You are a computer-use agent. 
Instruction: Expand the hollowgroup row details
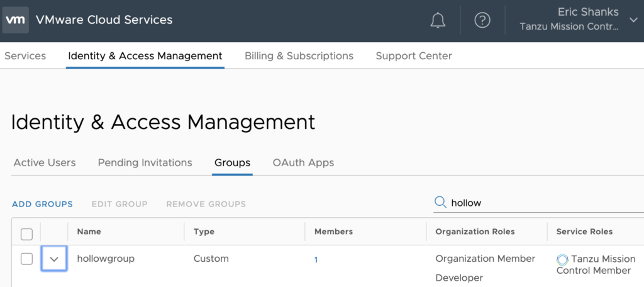[x=54, y=259]
